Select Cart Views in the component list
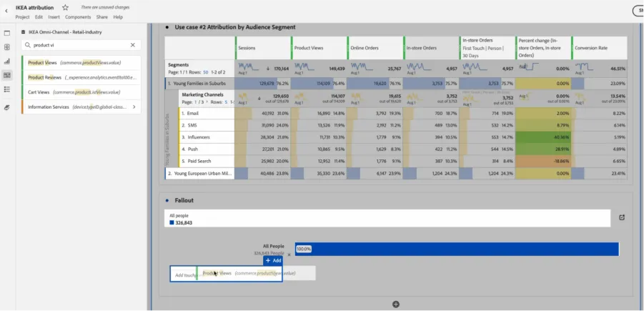Image resolution: width=644 pixels, height=311 pixels. tap(81, 92)
